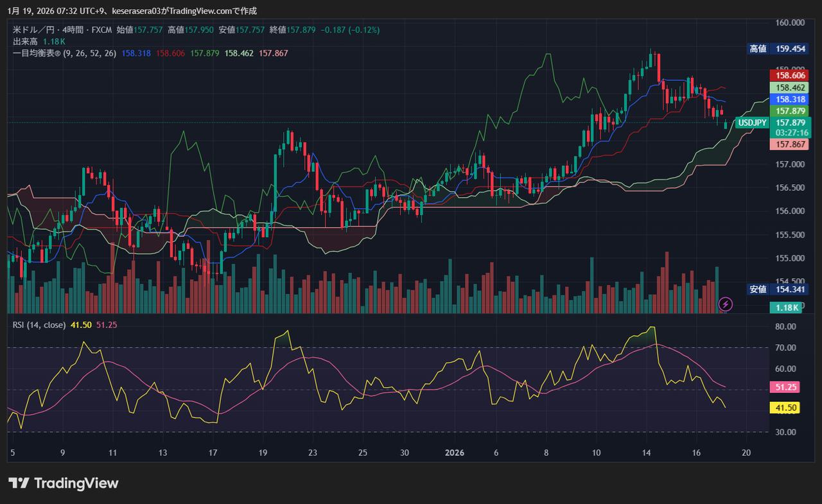Click the 始値 157.757 open value
The width and height of the screenshot is (822, 504).
[141, 30]
